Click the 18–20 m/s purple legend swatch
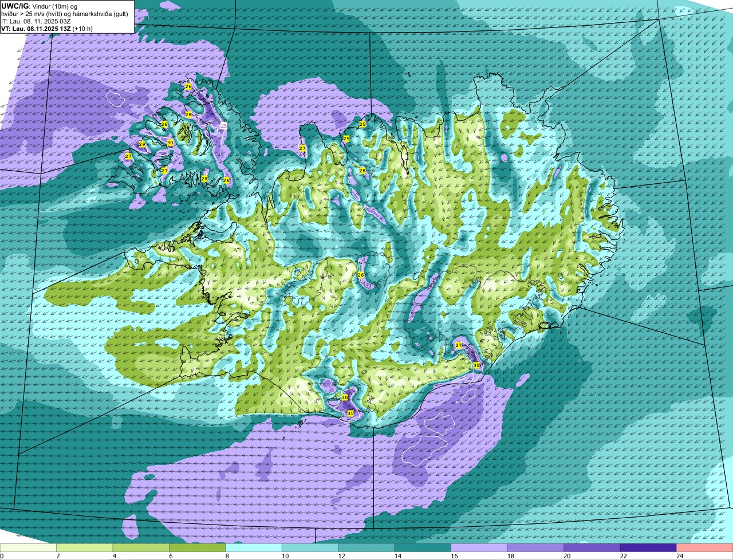The image size is (733, 560). pyautogui.click(x=536, y=548)
